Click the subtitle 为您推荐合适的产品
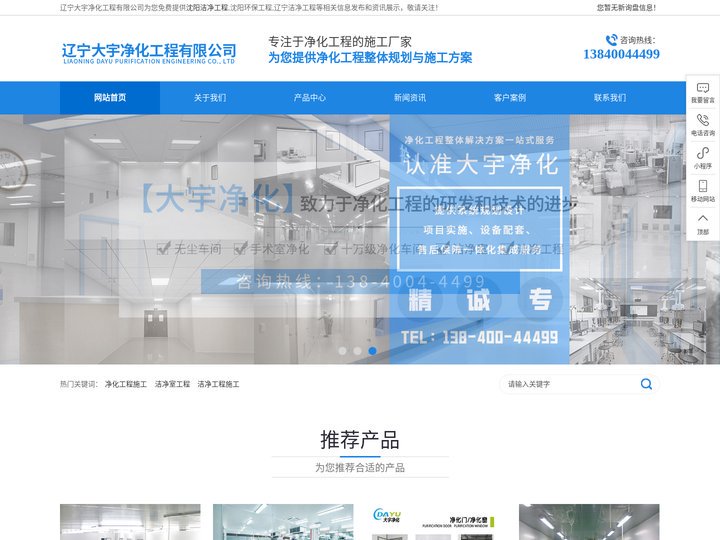The height and width of the screenshot is (540, 720). pyautogui.click(x=360, y=467)
